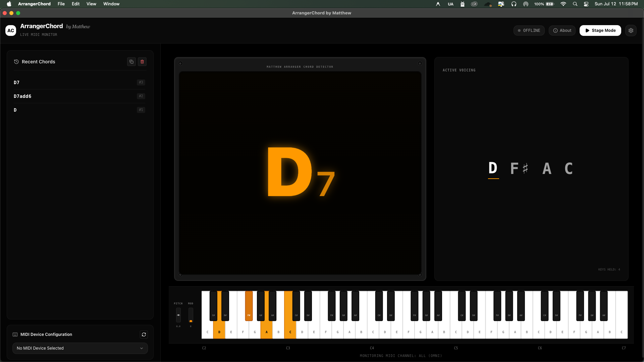Open Control Center in the menu bar

click(x=586, y=4)
